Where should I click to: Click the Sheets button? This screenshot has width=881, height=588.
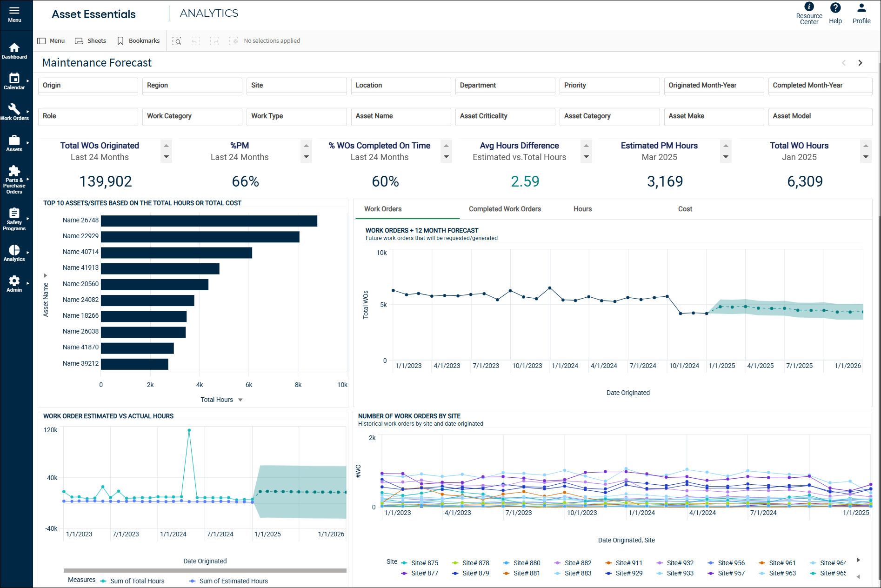point(91,41)
